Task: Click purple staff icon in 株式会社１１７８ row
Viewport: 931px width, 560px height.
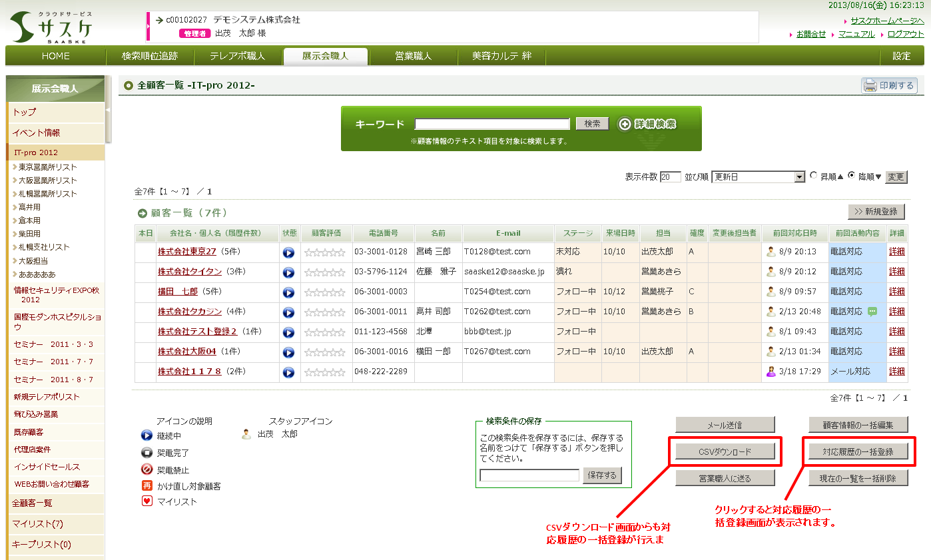Action: pyautogui.click(x=771, y=372)
